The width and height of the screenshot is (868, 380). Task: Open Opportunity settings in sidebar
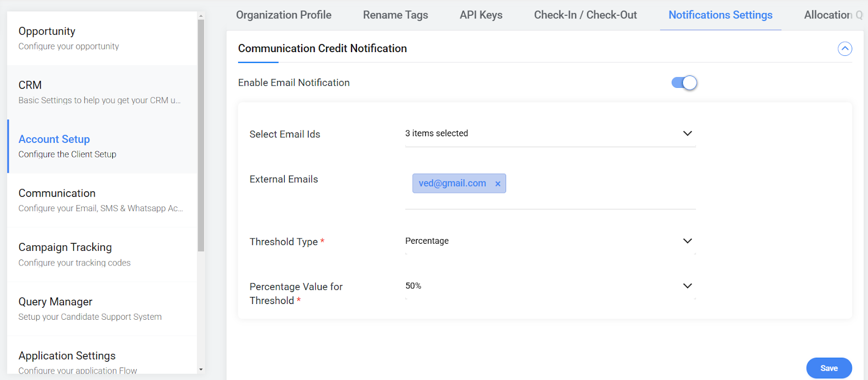click(102, 38)
